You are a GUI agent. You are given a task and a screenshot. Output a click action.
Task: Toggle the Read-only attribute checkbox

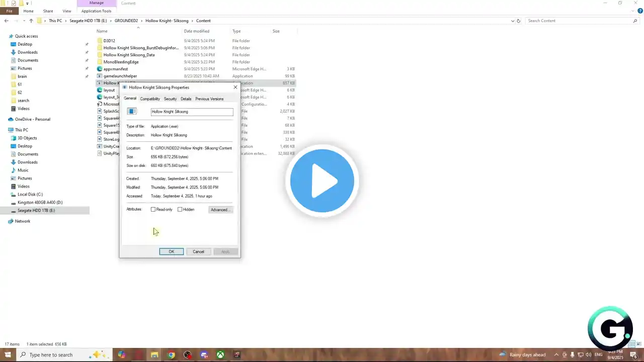(153, 210)
